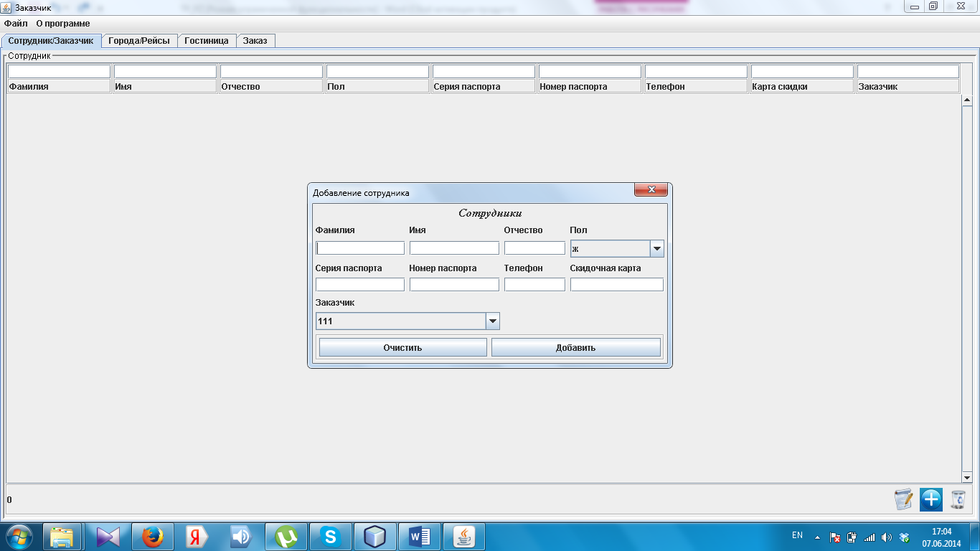Open Skype from the taskbar

(x=331, y=537)
